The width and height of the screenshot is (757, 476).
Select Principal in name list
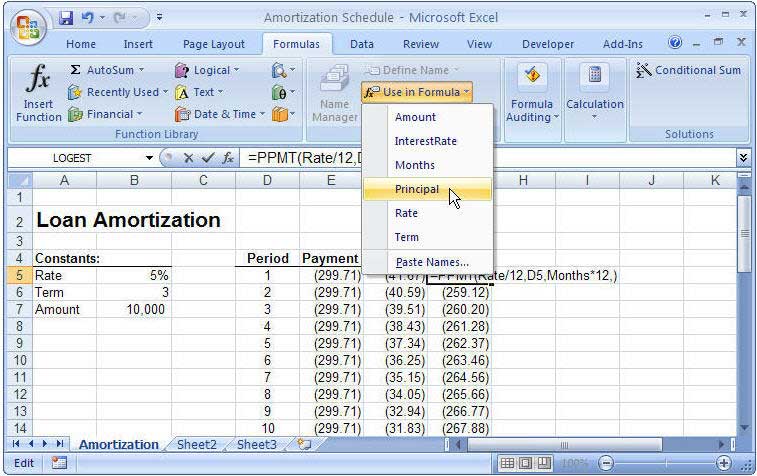[x=427, y=189]
